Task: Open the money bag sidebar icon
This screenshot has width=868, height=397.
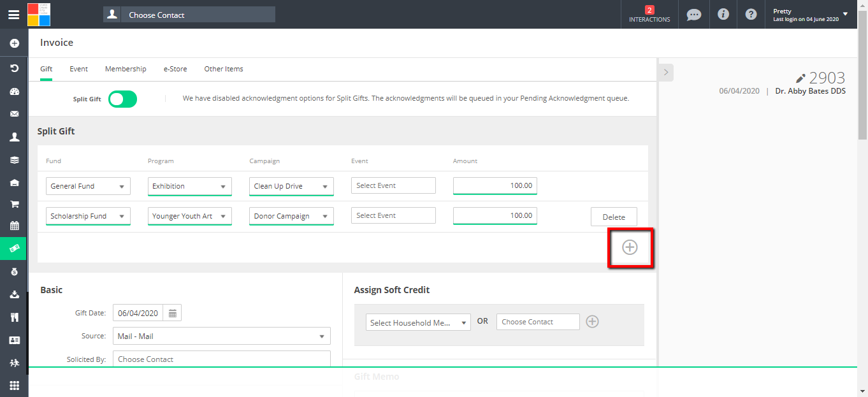Action: (14, 271)
